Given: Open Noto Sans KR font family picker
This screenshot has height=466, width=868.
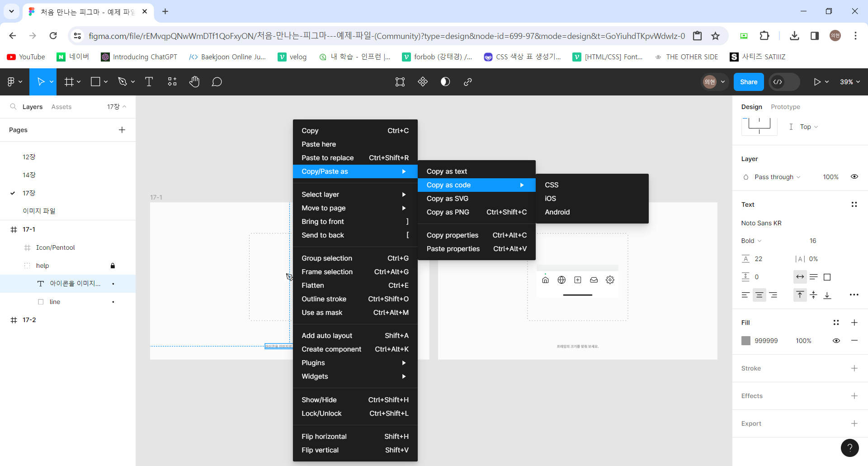Looking at the screenshot, I should pos(761,223).
